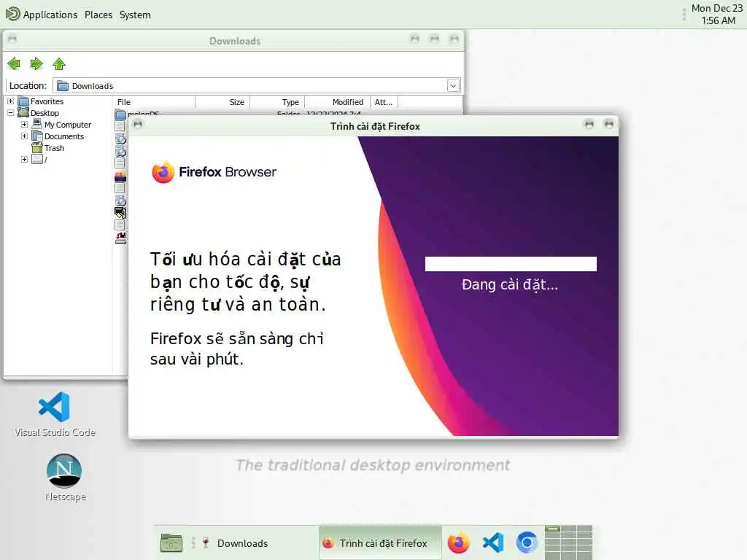The image size is (747, 560).
Task: Click the "Đang cài đặt..." status text
Action: coord(510,284)
